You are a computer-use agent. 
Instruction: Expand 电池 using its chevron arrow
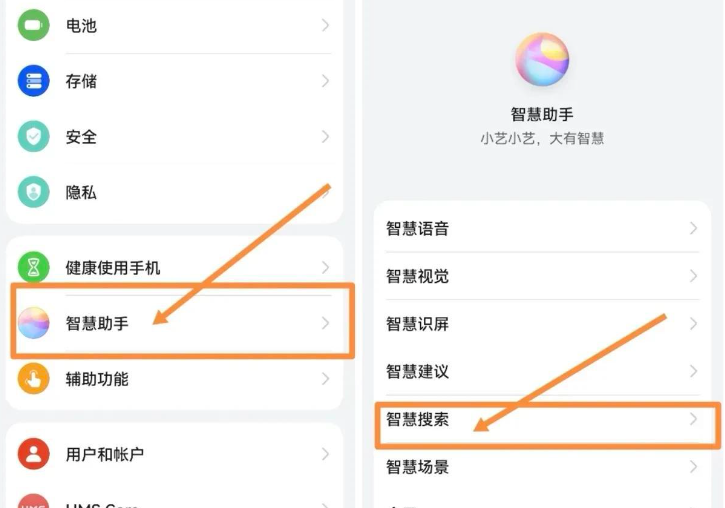click(326, 25)
